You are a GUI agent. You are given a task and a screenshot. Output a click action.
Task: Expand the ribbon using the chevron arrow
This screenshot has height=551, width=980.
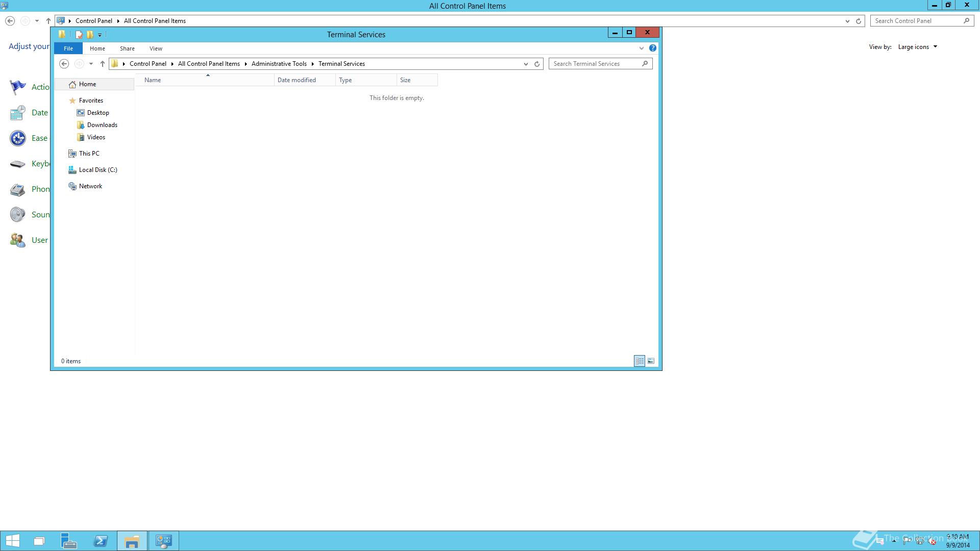[x=642, y=48]
